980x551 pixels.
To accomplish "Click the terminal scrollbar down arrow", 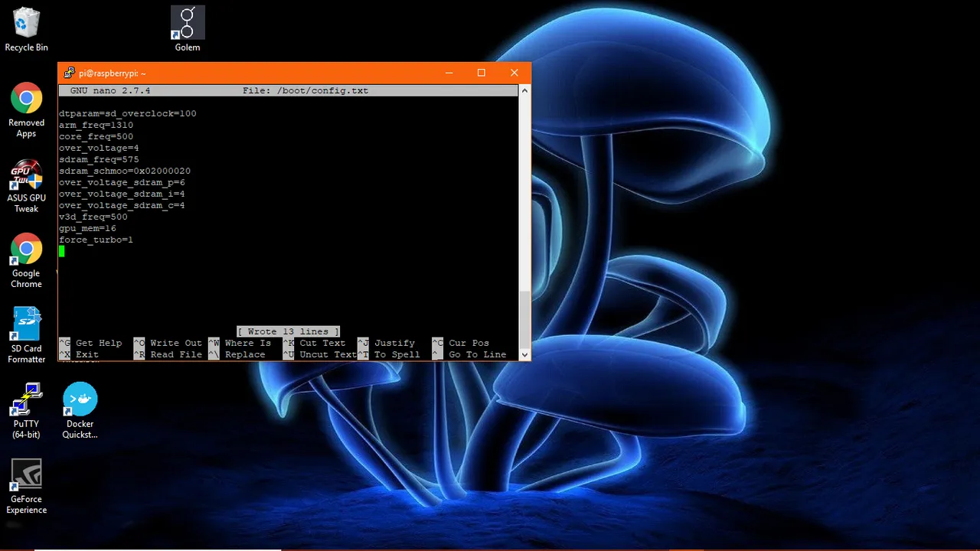I will coord(524,354).
